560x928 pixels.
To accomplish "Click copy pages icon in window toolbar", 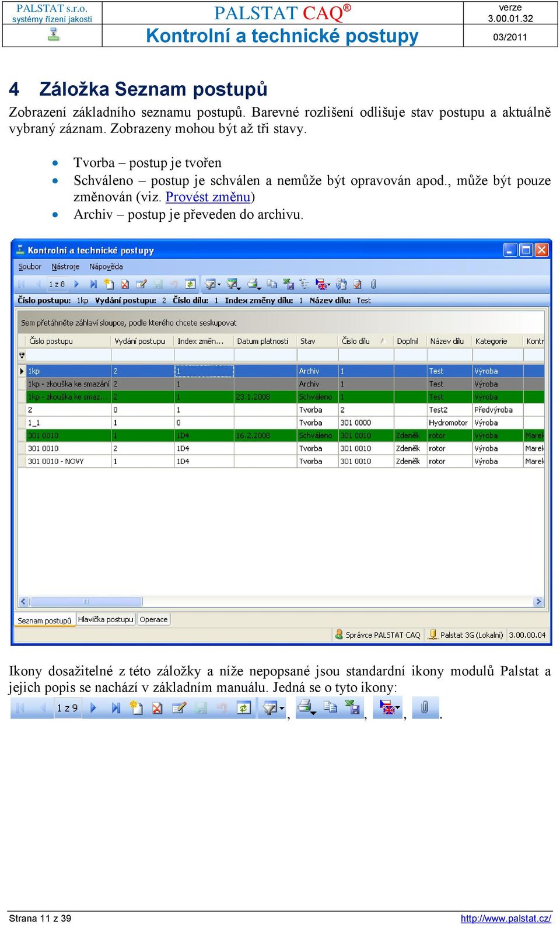I will click(272, 284).
